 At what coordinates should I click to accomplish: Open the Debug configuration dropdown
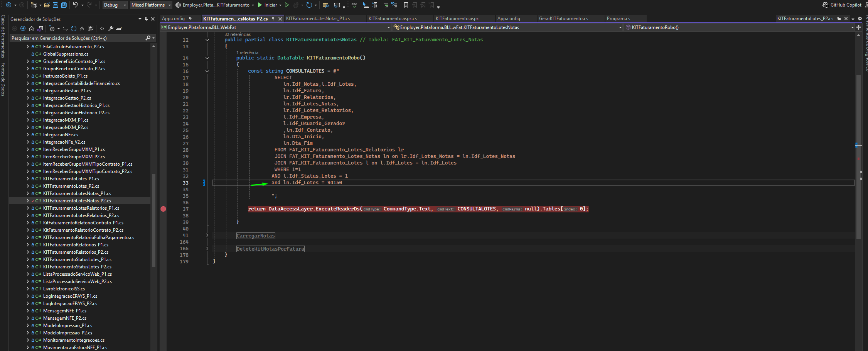[x=115, y=5]
